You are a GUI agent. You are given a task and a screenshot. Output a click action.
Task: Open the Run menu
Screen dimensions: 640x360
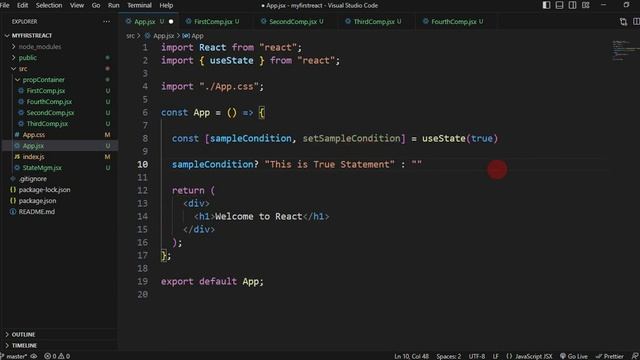(x=113, y=5)
